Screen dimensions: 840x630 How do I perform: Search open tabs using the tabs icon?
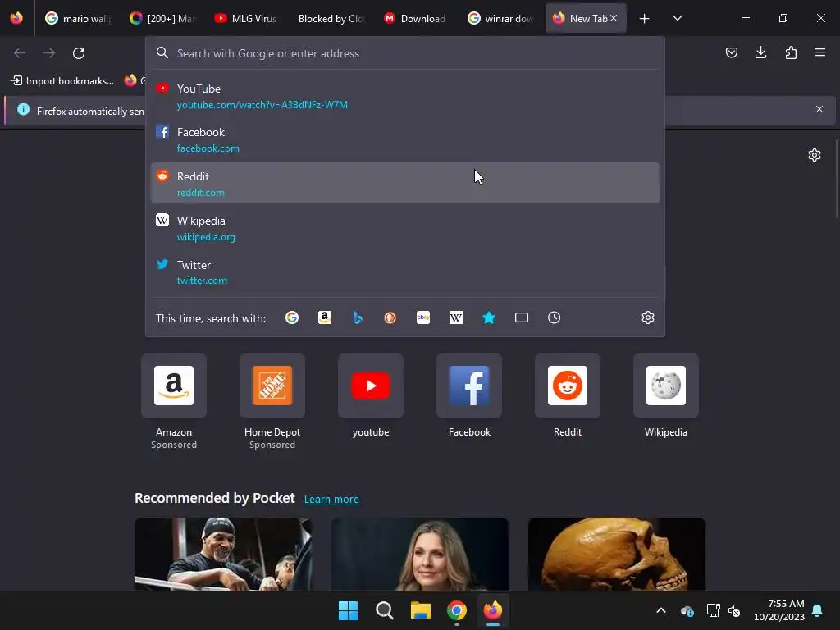(x=521, y=317)
